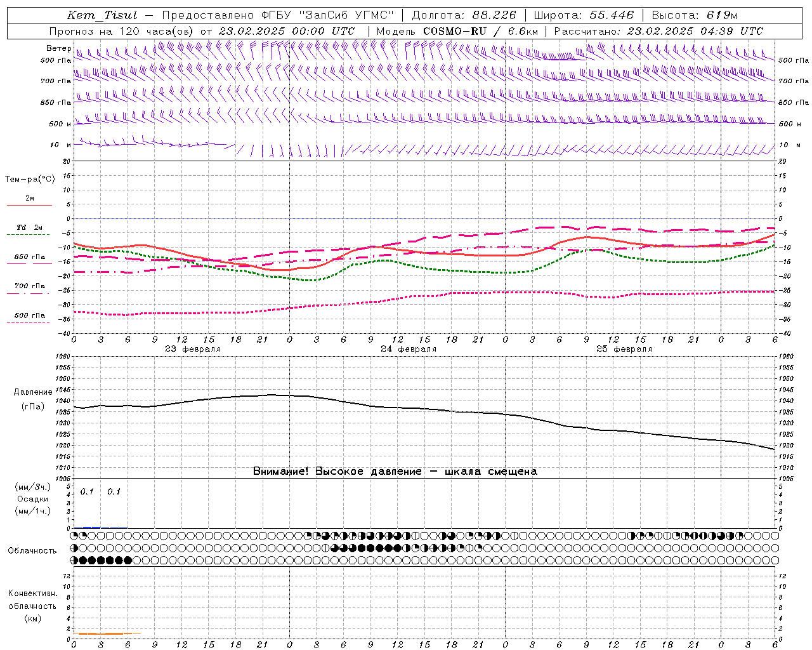812x650 pixels.
Task: Click the (км) unit label of the convective panel
Action: tap(32, 618)
